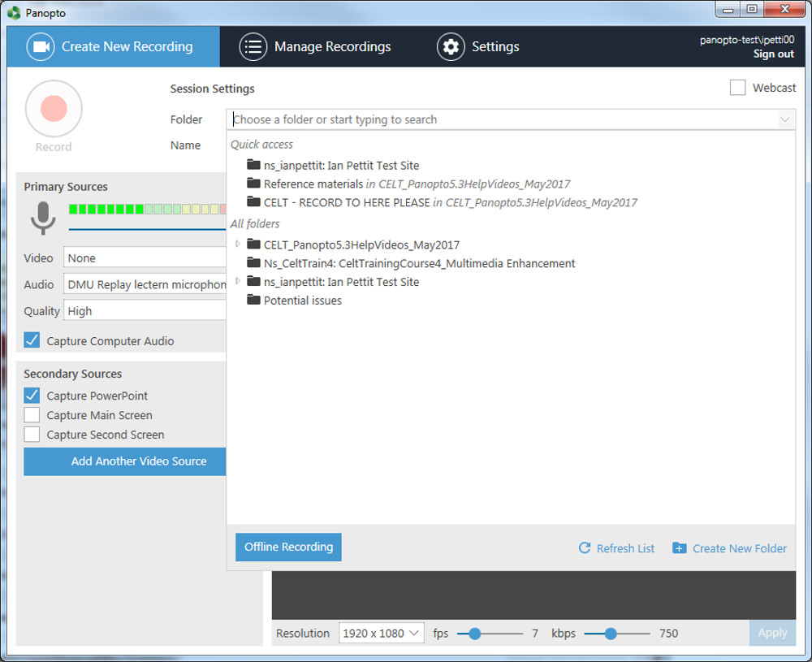Image resolution: width=812 pixels, height=662 pixels.
Task: Click the audio level meter bars
Action: (147, 209)
